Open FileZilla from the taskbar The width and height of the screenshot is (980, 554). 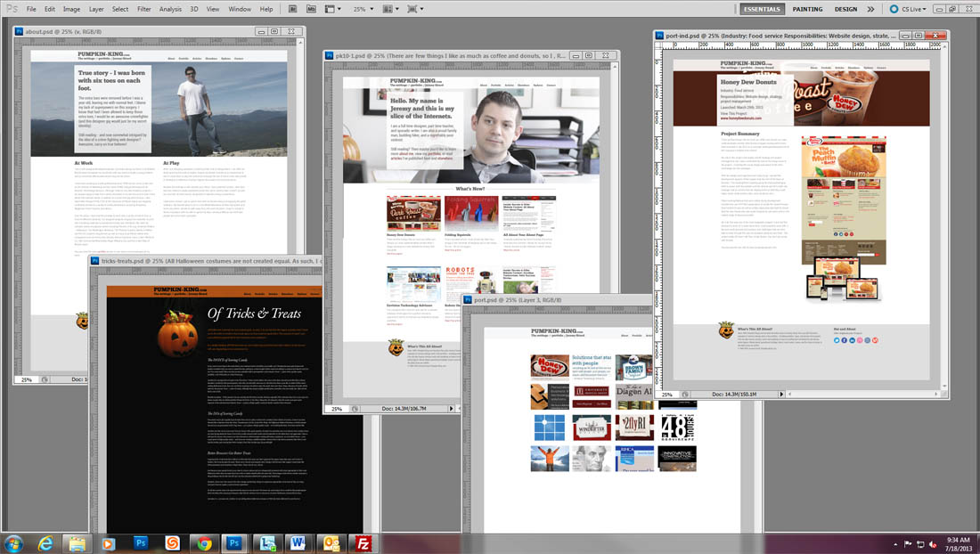(363, 543)
